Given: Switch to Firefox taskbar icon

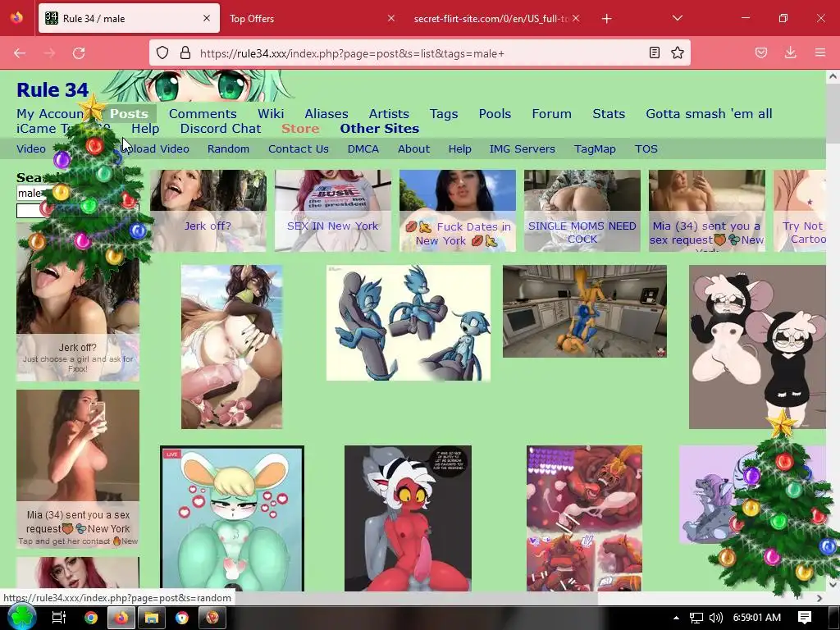Looking at the screenshot, I should [121, 618].
